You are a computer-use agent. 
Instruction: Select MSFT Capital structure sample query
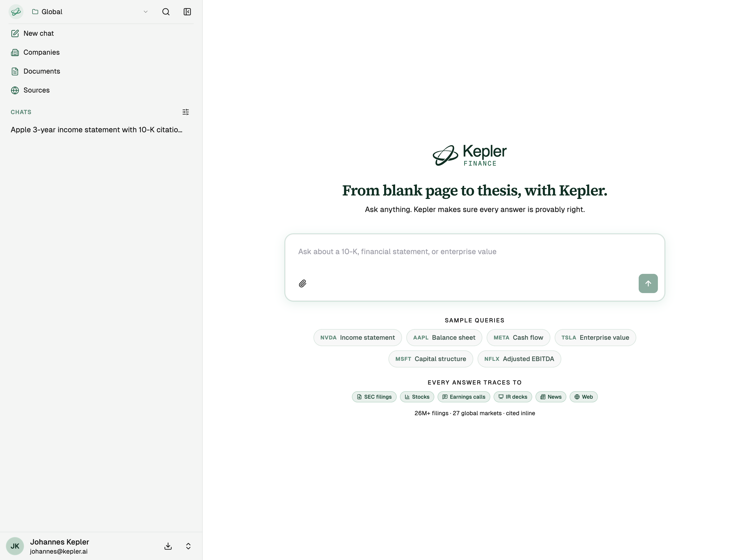click(x=430, y=359)
